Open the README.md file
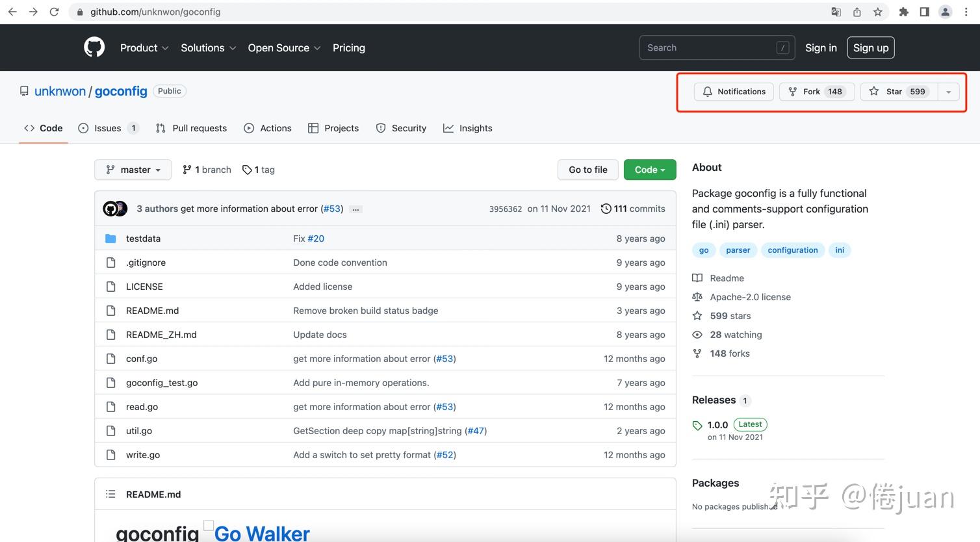The width and height of the screenshot is (980, 542). (152, 311)
